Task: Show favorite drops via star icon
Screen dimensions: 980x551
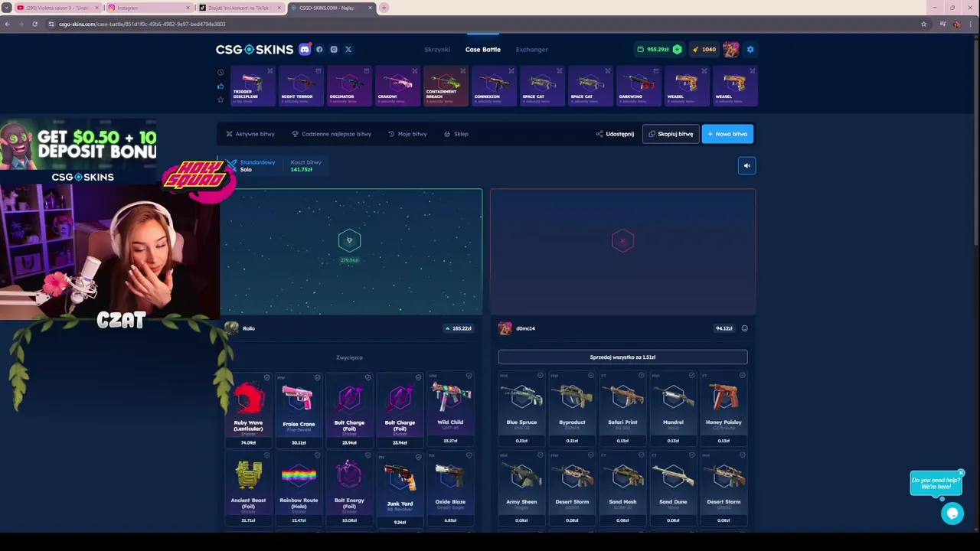Action: [220, 99]
